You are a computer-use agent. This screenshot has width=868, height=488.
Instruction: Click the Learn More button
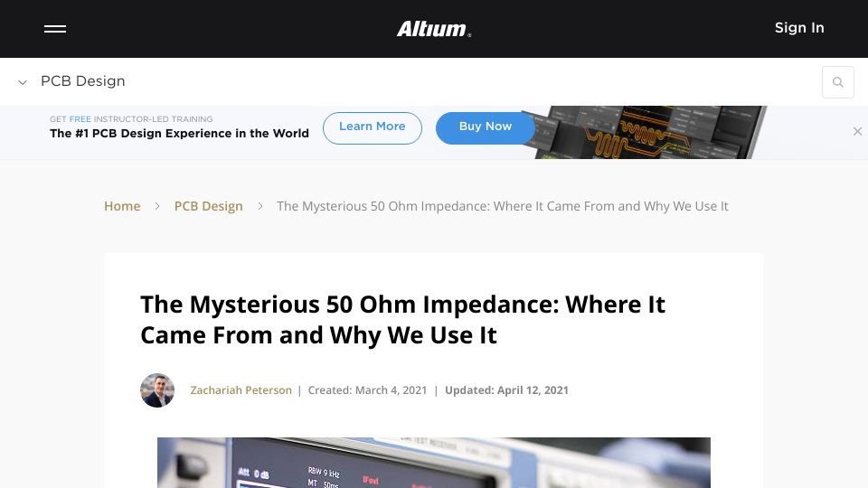[372, 127]
